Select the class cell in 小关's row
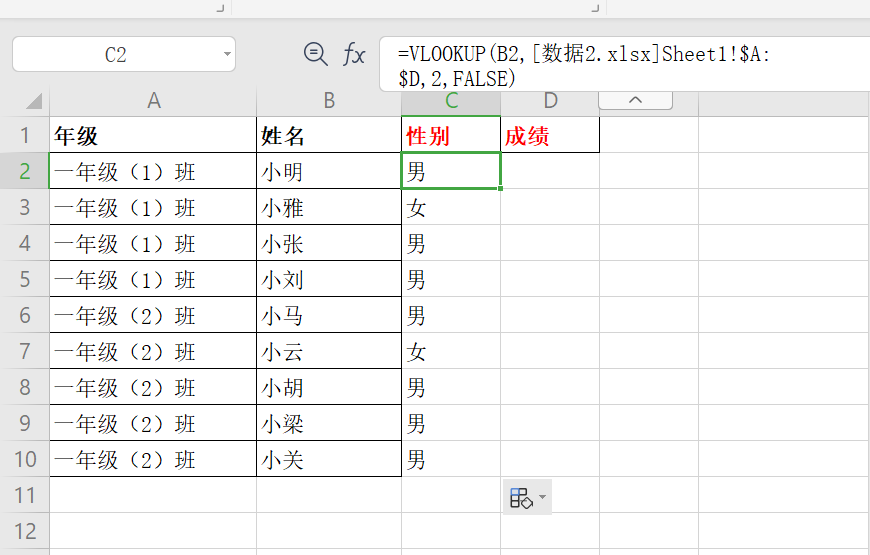This screenshot has height=555, width=870. [153, 459]
